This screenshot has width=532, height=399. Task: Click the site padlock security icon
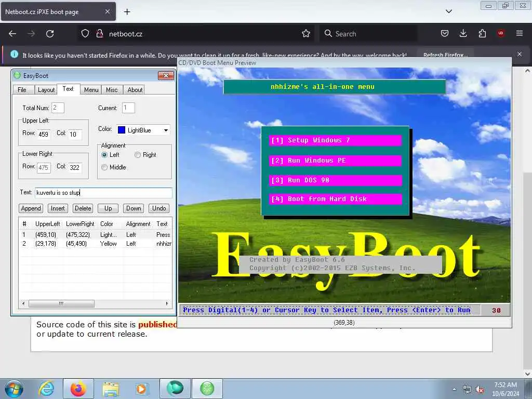(99, 34)
